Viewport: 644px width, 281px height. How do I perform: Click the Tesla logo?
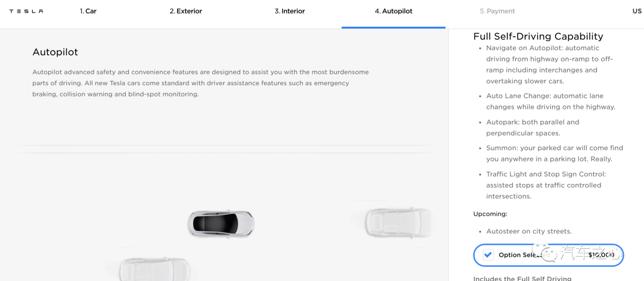[26, 11]
